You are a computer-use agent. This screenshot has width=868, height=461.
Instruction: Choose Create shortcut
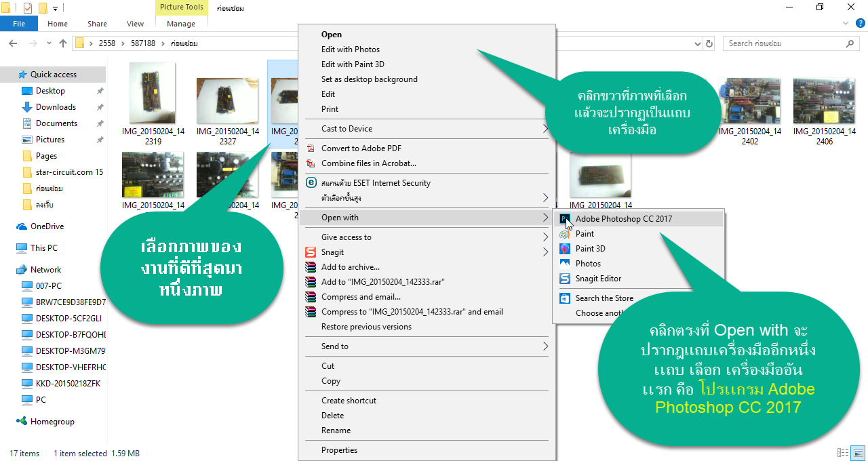click(x=349, y=401)
